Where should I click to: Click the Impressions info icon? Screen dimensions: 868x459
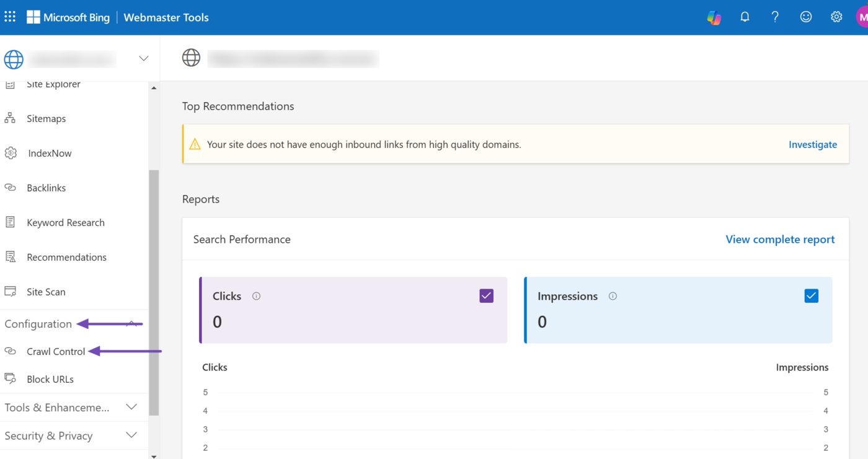coord(613,296)
